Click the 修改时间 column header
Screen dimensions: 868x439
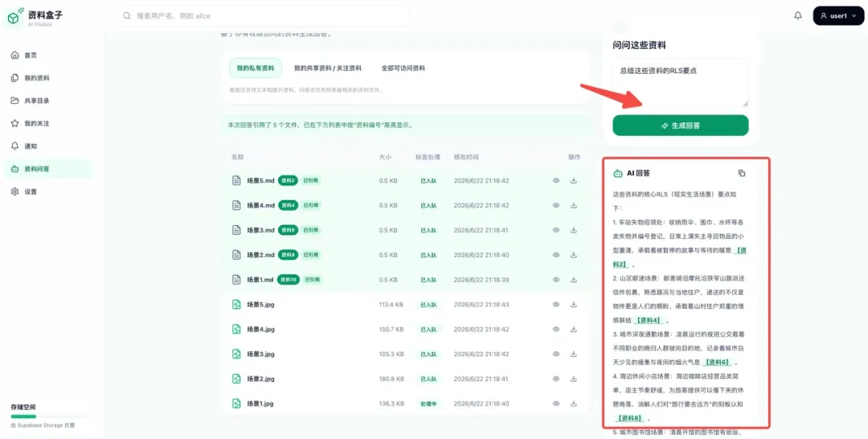(x=466, y=158)
